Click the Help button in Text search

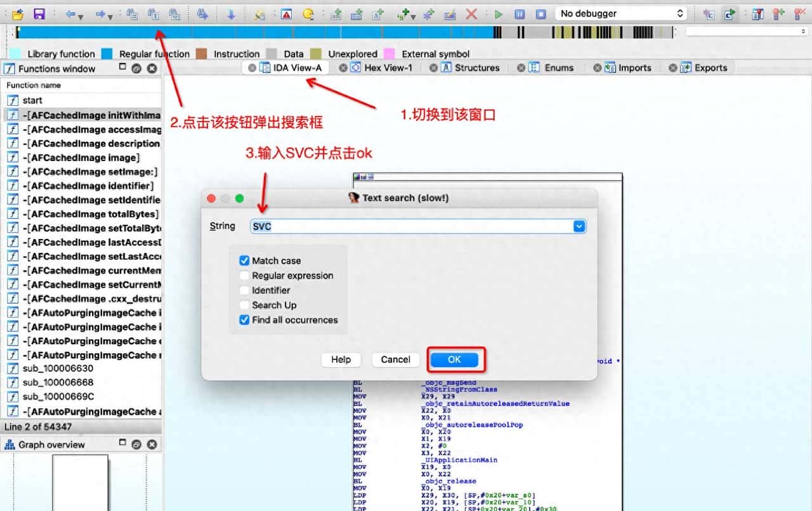(341, 359)
